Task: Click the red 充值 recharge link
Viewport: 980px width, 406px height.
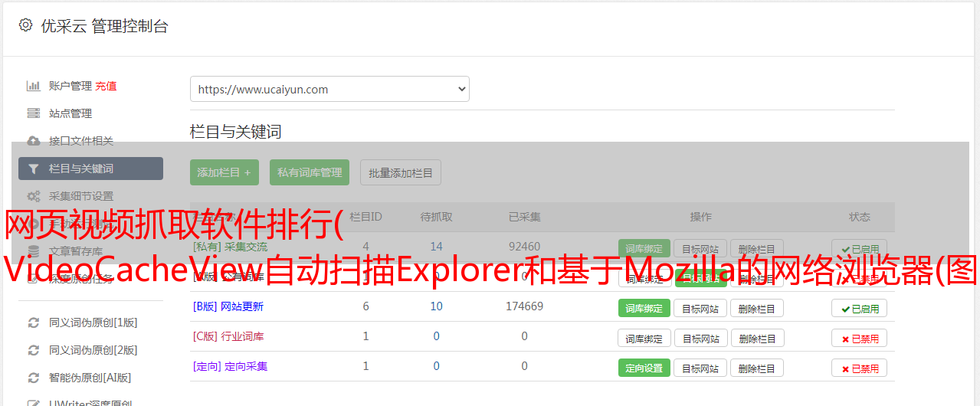Action: tap(107, 86)
